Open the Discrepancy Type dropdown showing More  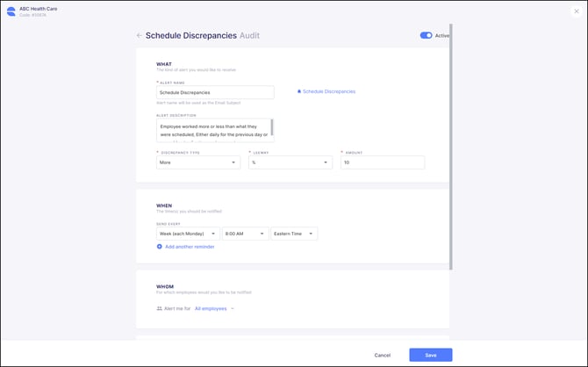click(198, 162)
